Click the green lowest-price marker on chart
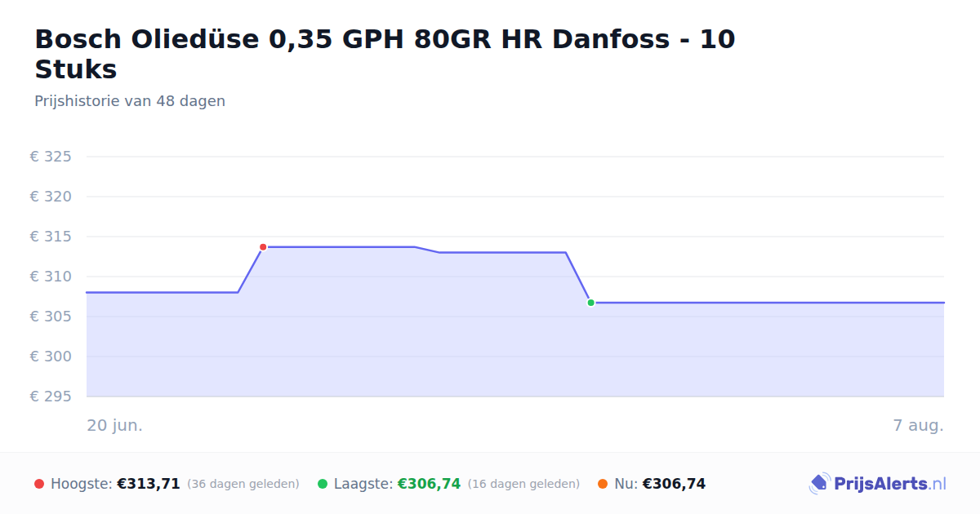The image size is (980, 514). 590,303
